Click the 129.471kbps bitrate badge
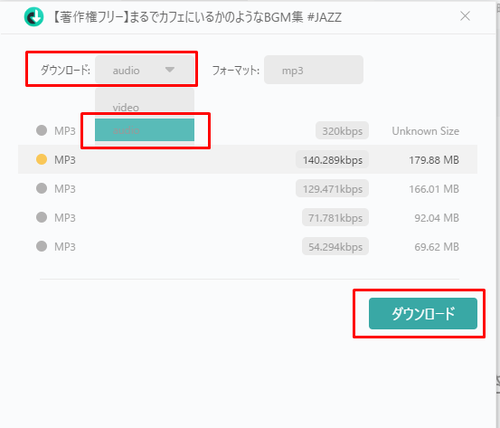 pos(332,189)
